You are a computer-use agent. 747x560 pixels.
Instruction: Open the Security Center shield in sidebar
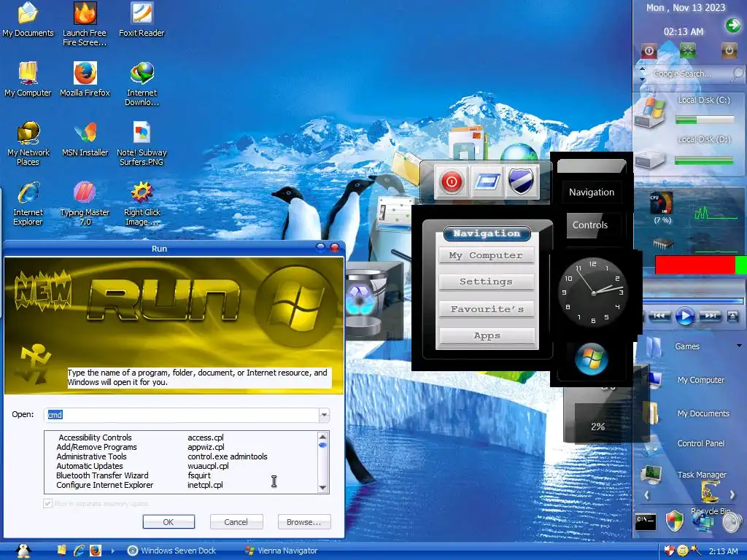click(674, 521)
